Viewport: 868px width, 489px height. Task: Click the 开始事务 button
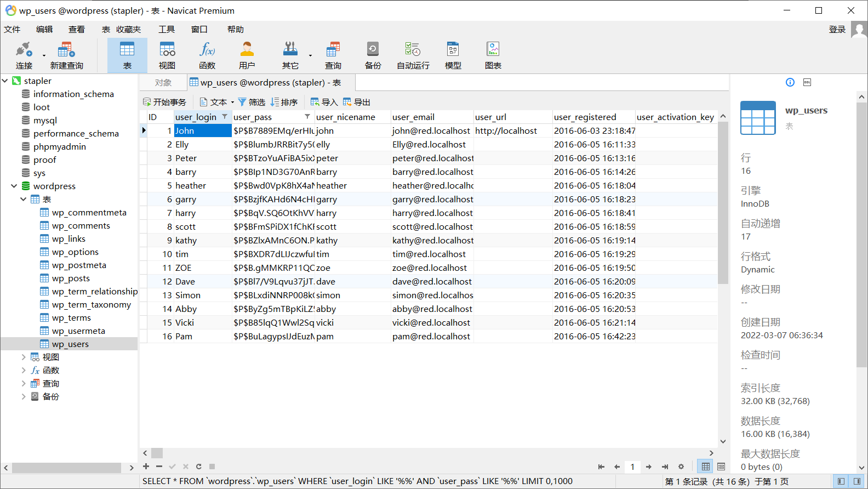164,102
